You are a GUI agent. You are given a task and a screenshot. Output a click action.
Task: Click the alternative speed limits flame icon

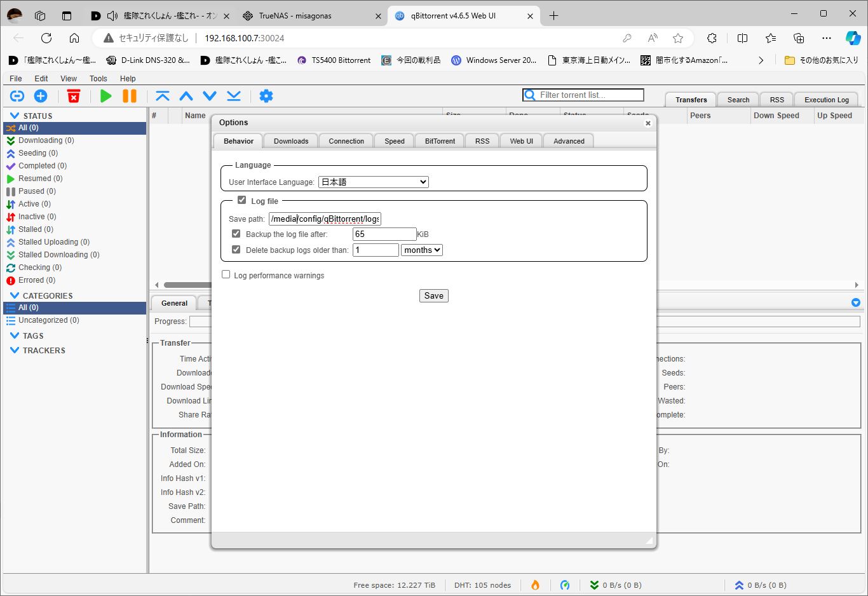pos(535,585)
